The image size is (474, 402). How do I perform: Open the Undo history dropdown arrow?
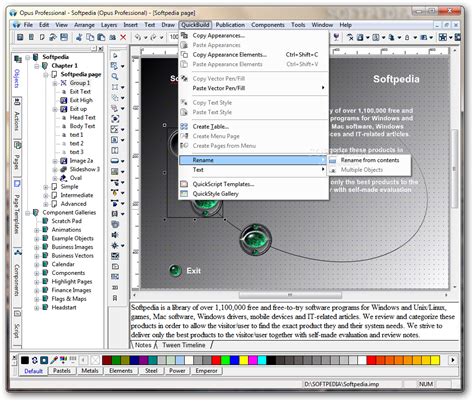[x=145, y=37]
